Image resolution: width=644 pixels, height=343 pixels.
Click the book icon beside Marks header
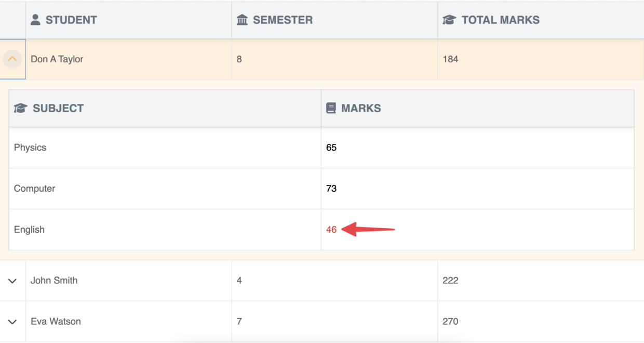[x=331, y=108]
